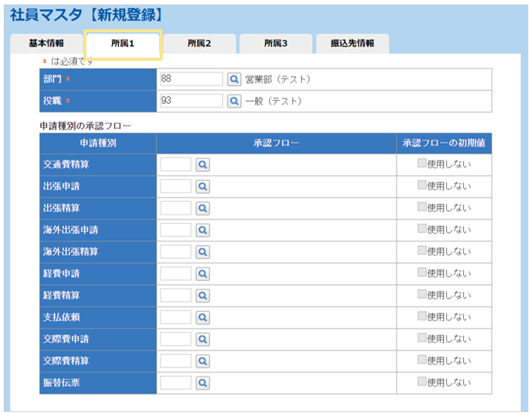Switch to the 基本情報 tab
Screen dimensions: 532x415
coord(46,44)
